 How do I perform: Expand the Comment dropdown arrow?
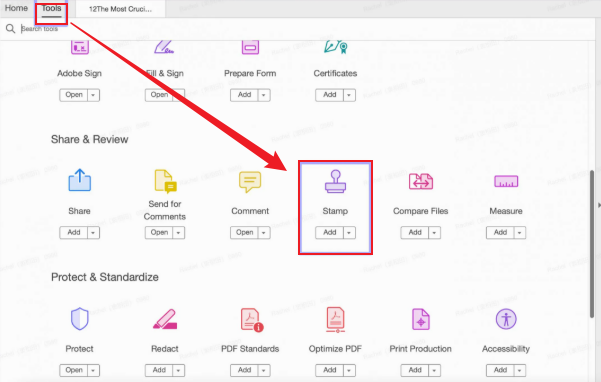click(264, 233)
